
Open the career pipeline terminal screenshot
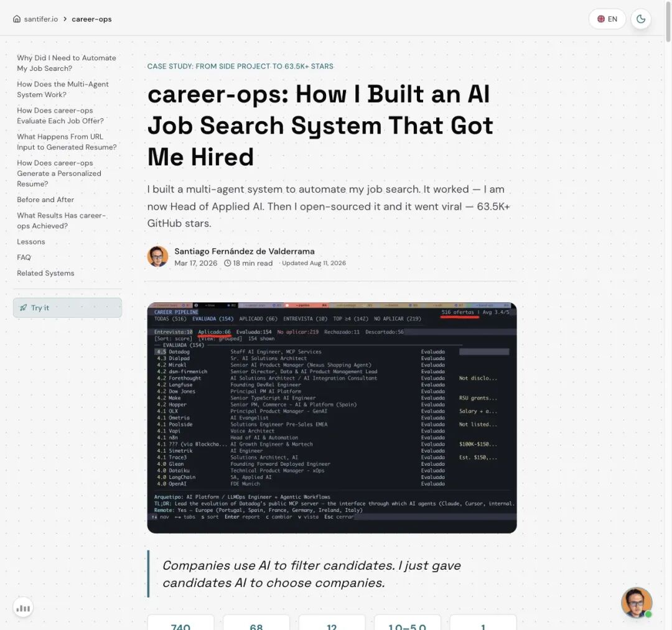coord(332,417)
